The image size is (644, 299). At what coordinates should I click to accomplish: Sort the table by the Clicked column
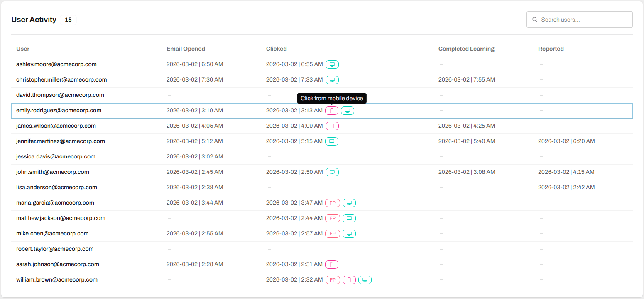pos(276,49)
